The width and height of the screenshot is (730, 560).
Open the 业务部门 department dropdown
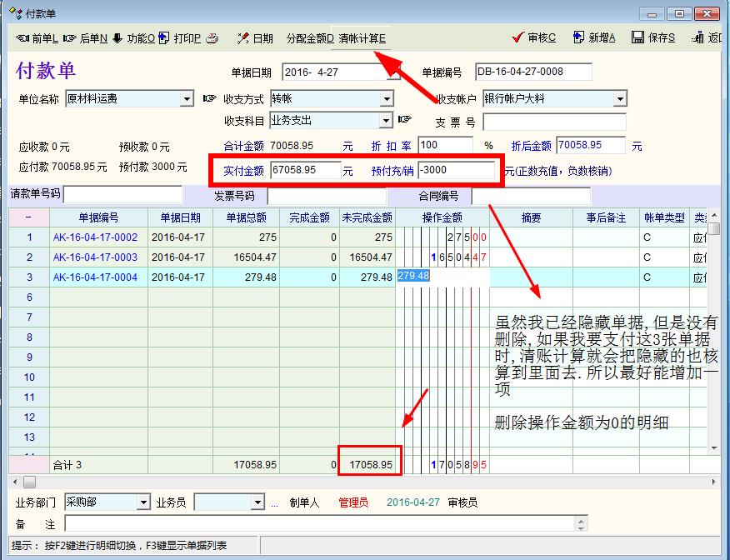[x=143, y=502]
